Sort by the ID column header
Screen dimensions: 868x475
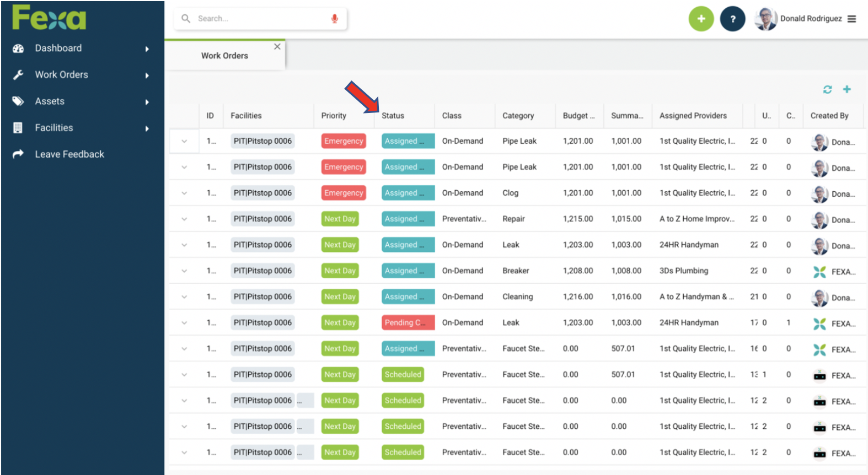point(210,116)
